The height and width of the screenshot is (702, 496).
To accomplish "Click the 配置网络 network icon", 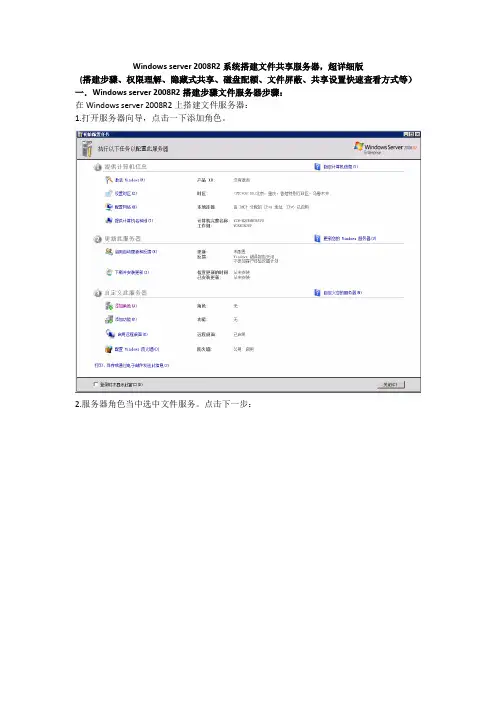I will pyautogui.click(x=109, y=207).
